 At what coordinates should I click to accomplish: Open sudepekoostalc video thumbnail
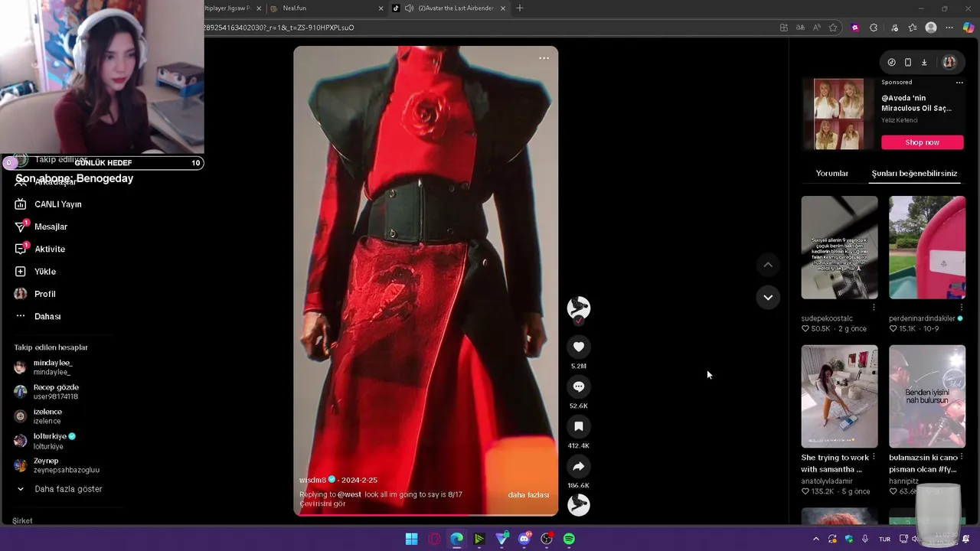[839, 247]
